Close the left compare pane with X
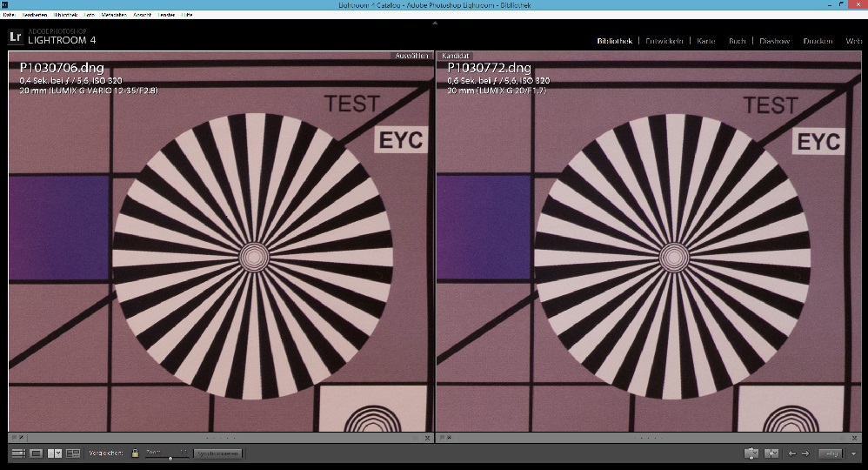The height and width of the screenshot is (470, 868). point(427,438)
